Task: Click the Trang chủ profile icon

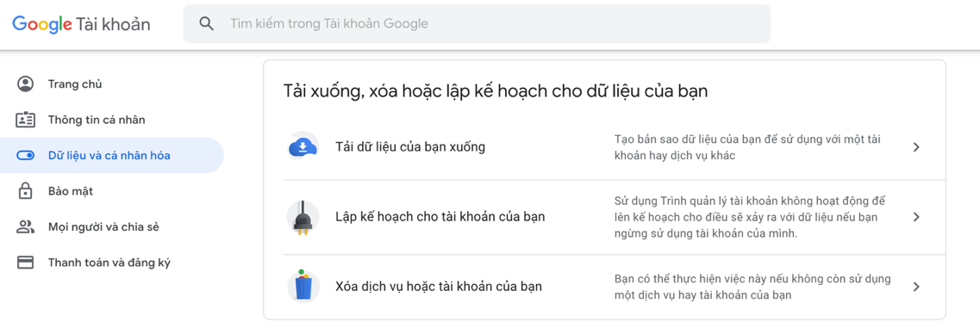Action: [25, 84]
